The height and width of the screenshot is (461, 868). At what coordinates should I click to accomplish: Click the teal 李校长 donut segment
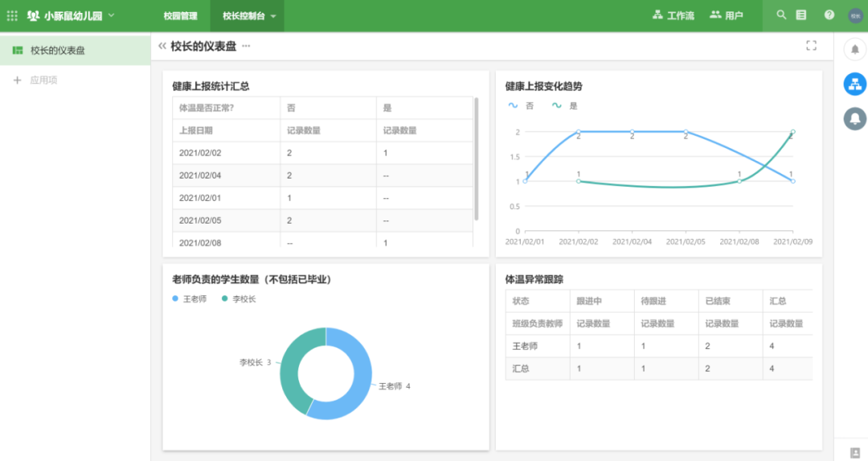291,366
